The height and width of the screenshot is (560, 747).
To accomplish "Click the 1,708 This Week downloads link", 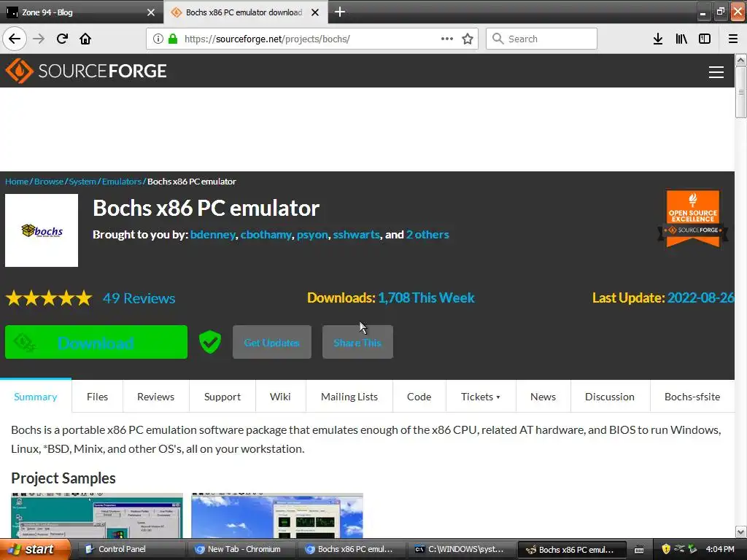I will (426, 297).
